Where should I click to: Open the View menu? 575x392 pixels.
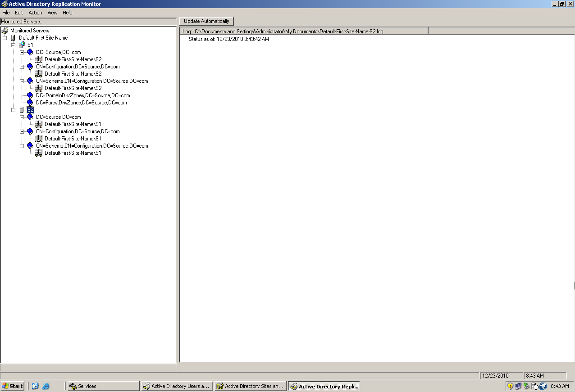click(52, 13)
